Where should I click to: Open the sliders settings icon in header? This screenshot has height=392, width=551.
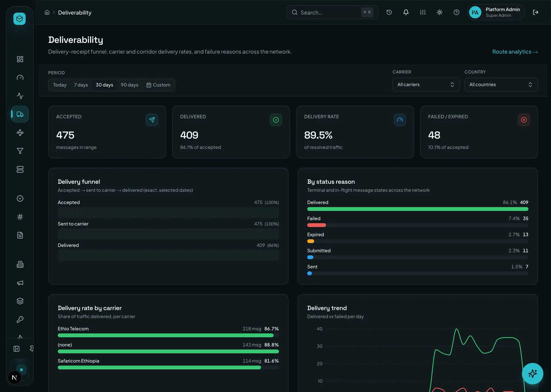[423, 12]
